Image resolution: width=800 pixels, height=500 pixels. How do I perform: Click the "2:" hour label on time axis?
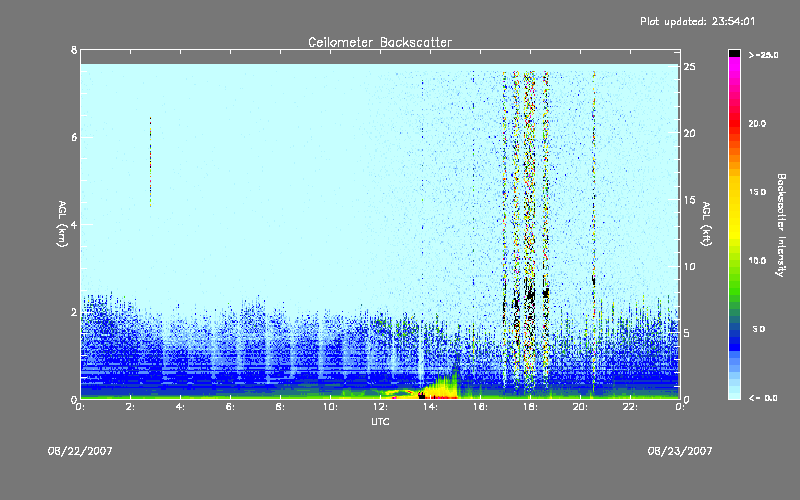coord(131,407)
